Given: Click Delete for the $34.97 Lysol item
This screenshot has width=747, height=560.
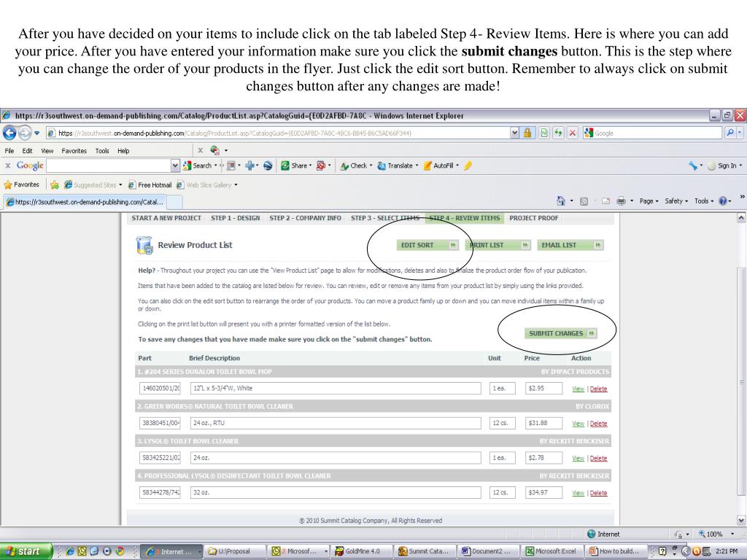Looking at the screenshot, I should 598,493.
